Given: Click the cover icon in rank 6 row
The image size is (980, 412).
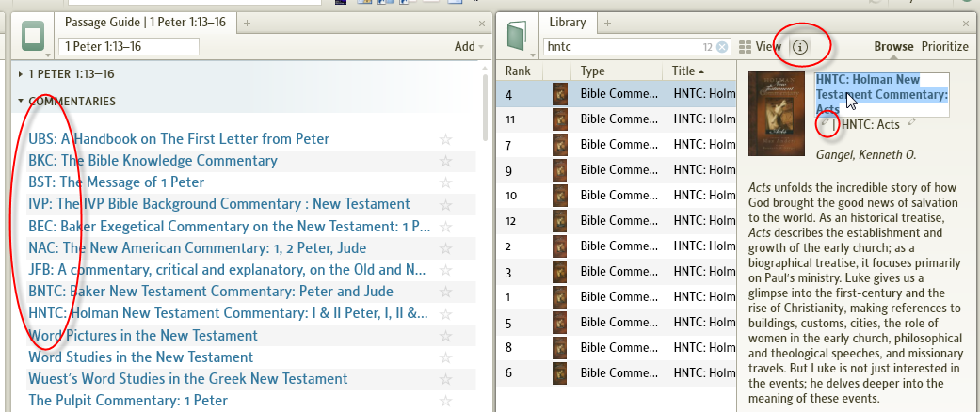Looking at the screenshot, I should [x=559, y=372].
